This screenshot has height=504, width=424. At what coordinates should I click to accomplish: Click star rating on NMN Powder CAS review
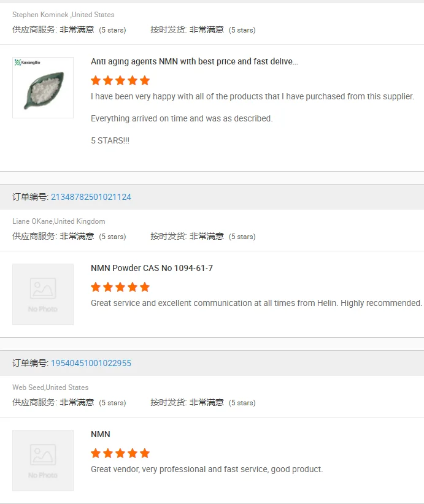pos(120,287)
